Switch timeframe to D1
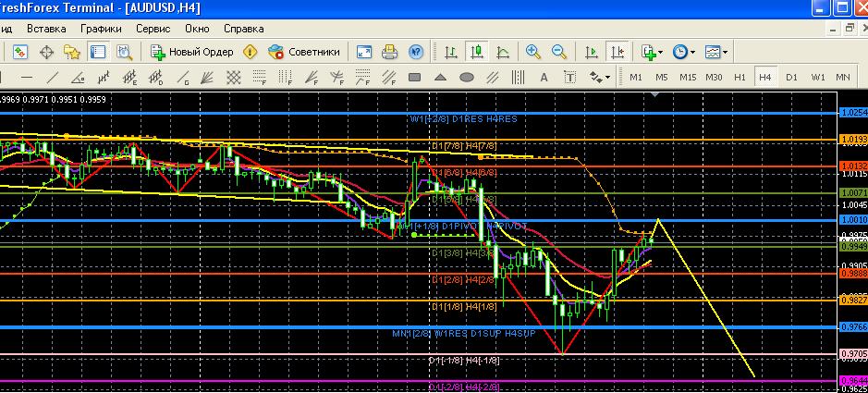 791,78
